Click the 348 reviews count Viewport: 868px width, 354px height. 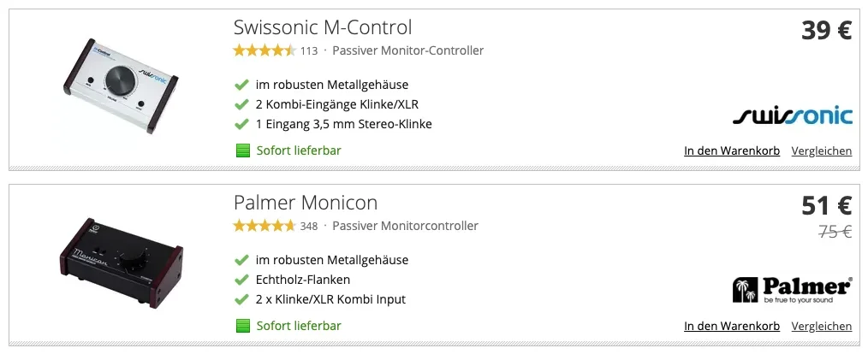[309, 227]
